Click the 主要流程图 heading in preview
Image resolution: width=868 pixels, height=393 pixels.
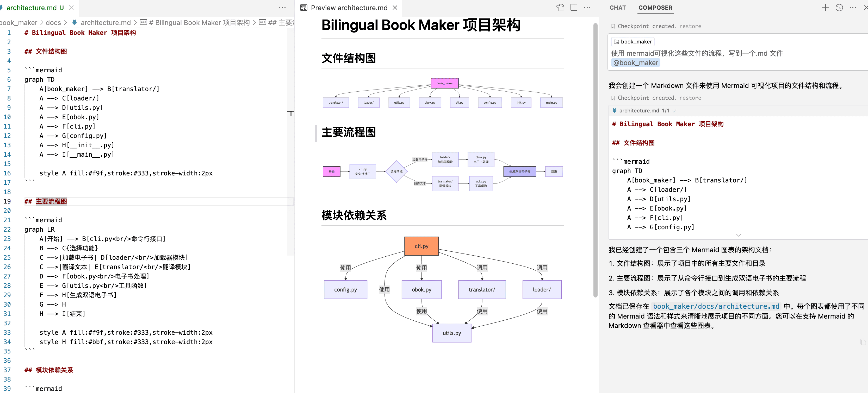point(349,132)
